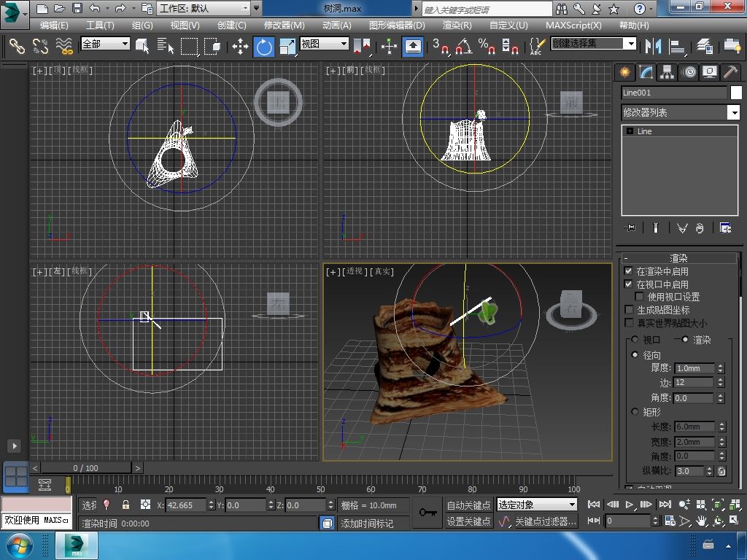Click the 设置关键点 button
Screen dimensions: 747x560
click(x=468, y=521)
